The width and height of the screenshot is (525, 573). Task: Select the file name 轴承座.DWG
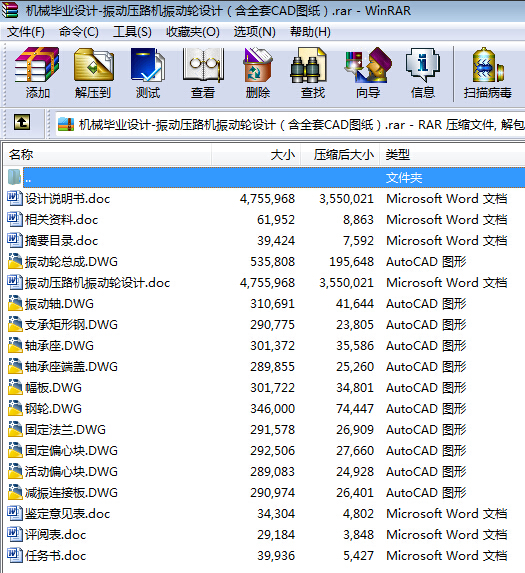pos(59,346)
